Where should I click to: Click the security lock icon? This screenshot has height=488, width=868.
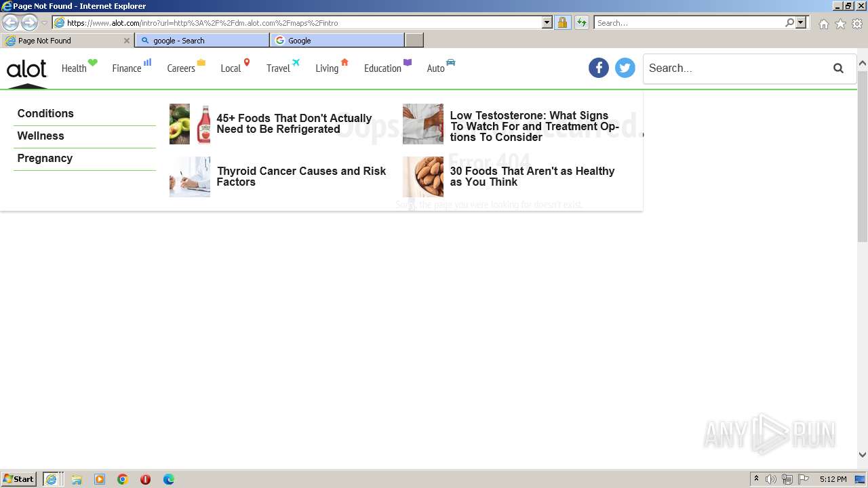tap(562, 22)
